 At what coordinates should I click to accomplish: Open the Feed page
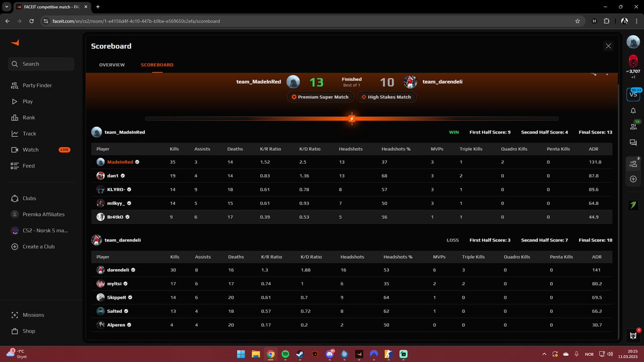pyautogui.click(x=28, y=166)
